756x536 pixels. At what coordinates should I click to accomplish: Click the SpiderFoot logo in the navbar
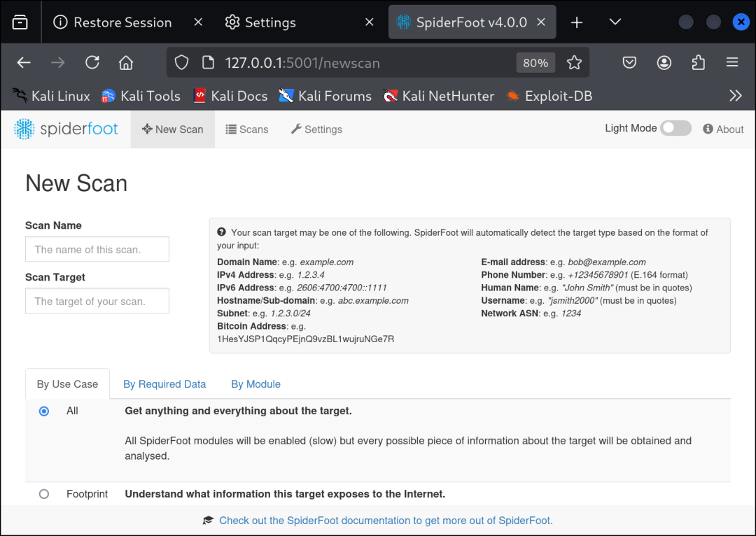click(x=66, y=129)
